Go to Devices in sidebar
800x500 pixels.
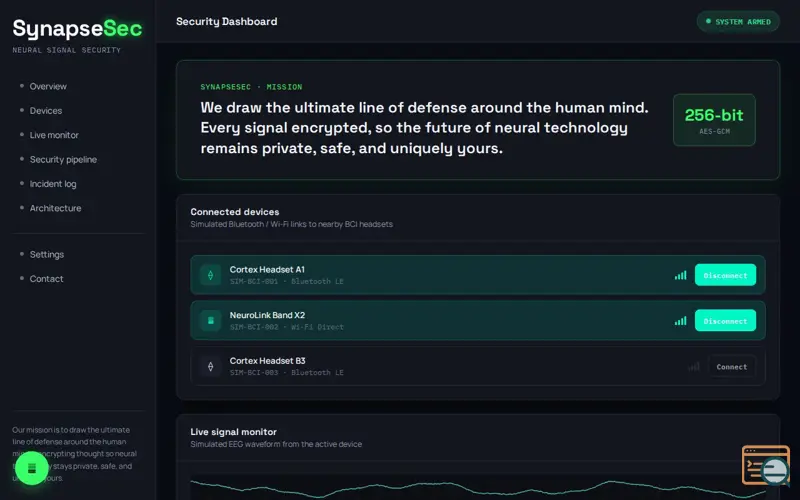pos(46,111)
